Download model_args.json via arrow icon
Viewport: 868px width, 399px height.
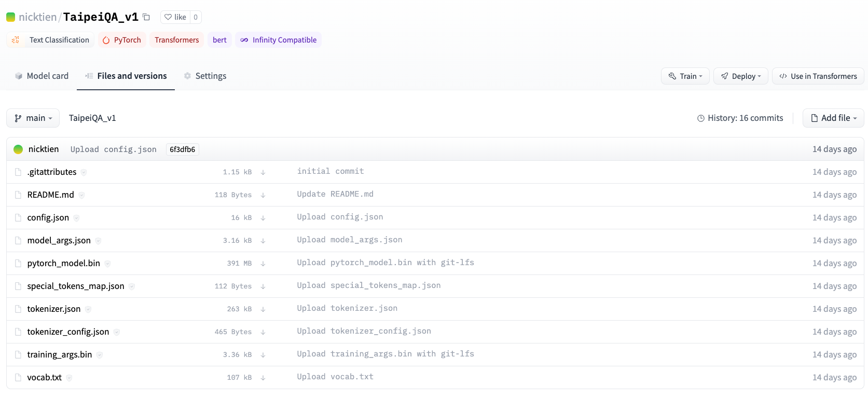263,241
